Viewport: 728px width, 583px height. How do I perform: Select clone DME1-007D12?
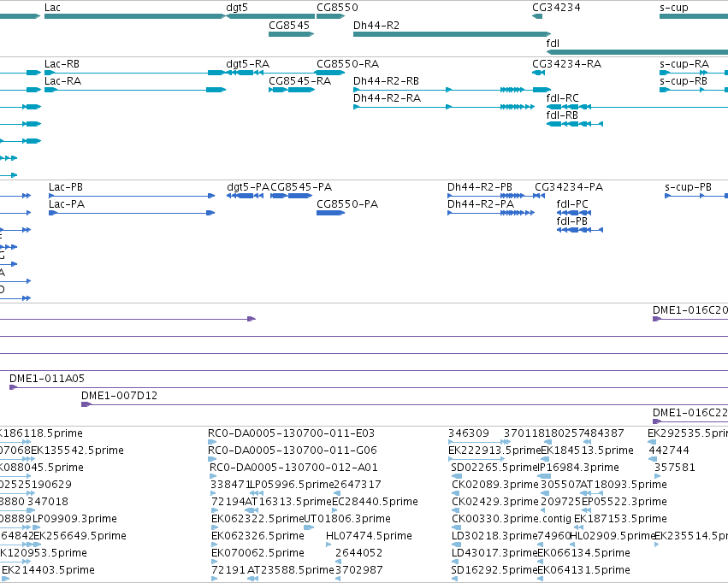[x=405, y=404]
